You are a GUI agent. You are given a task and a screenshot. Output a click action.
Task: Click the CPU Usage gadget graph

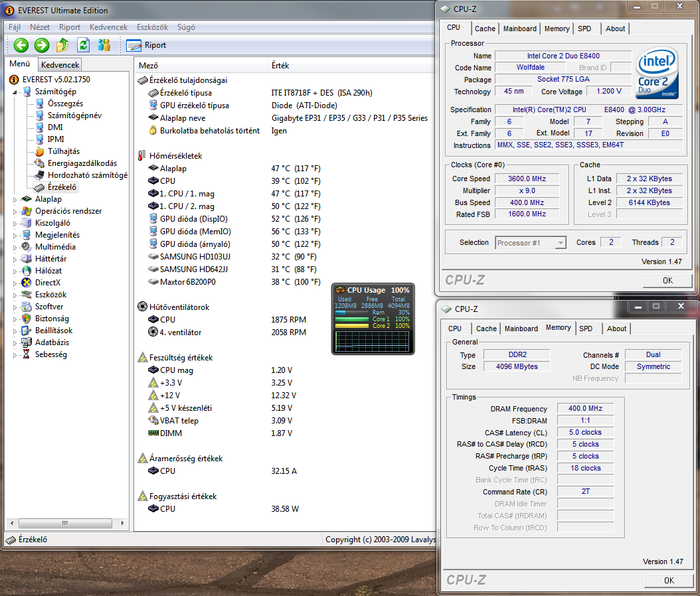[373, 342]
